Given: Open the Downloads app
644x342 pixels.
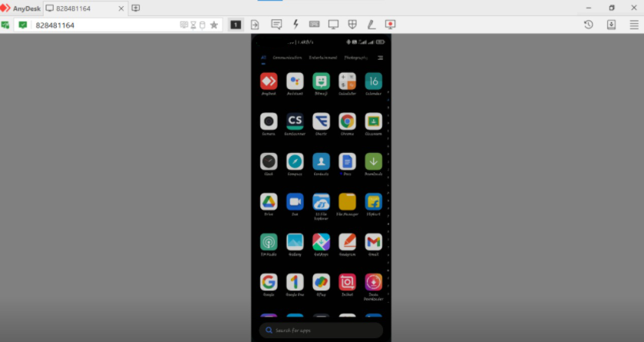Looking at the screenshot, I should (x=373, y=161).
